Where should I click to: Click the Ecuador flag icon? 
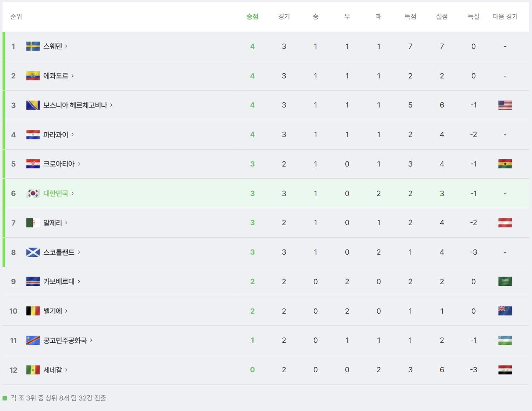(33, 76)
